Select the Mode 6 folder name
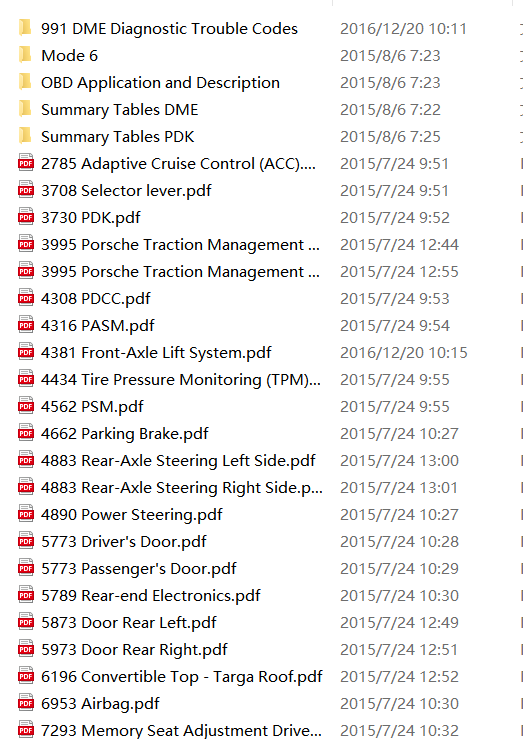 pyautogui.click(x=69, y=55)
